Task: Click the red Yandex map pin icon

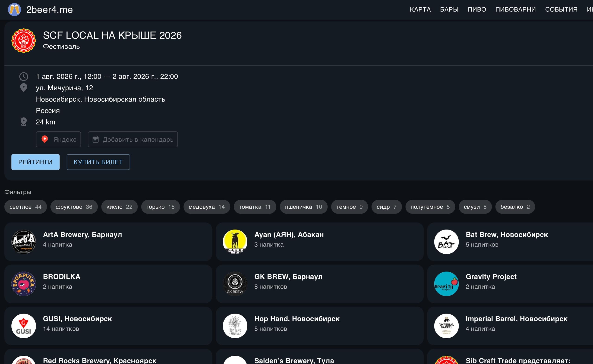Action: click(45, 139)
